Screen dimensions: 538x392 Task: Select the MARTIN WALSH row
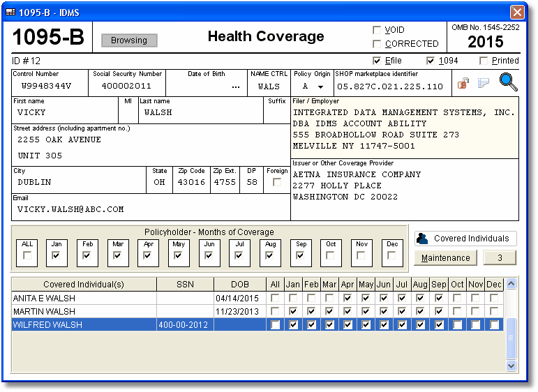click(x=257, y=311)
